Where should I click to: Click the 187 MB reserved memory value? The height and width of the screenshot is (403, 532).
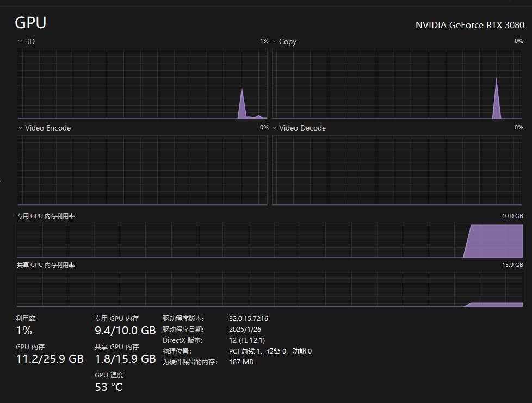point(241,362)
